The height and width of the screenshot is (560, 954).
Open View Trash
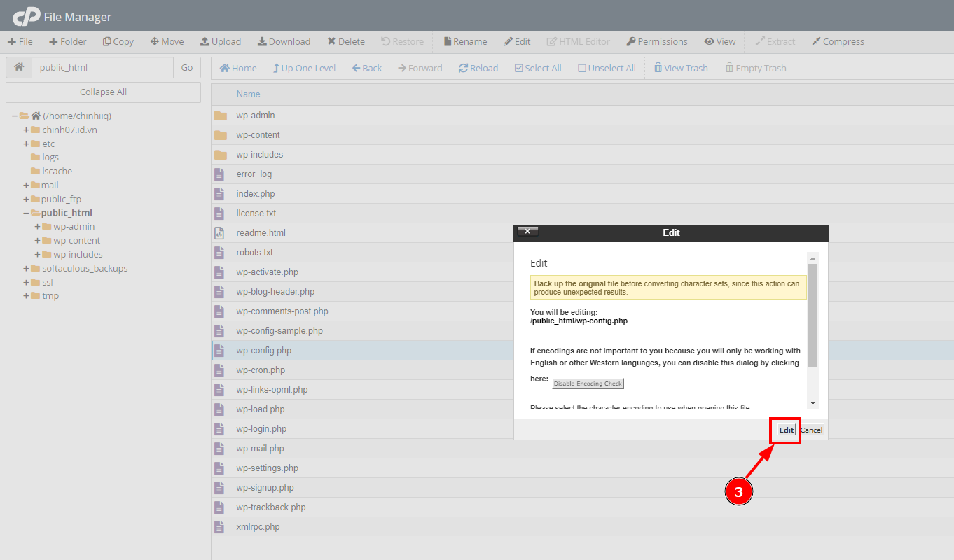coord(681,68)
